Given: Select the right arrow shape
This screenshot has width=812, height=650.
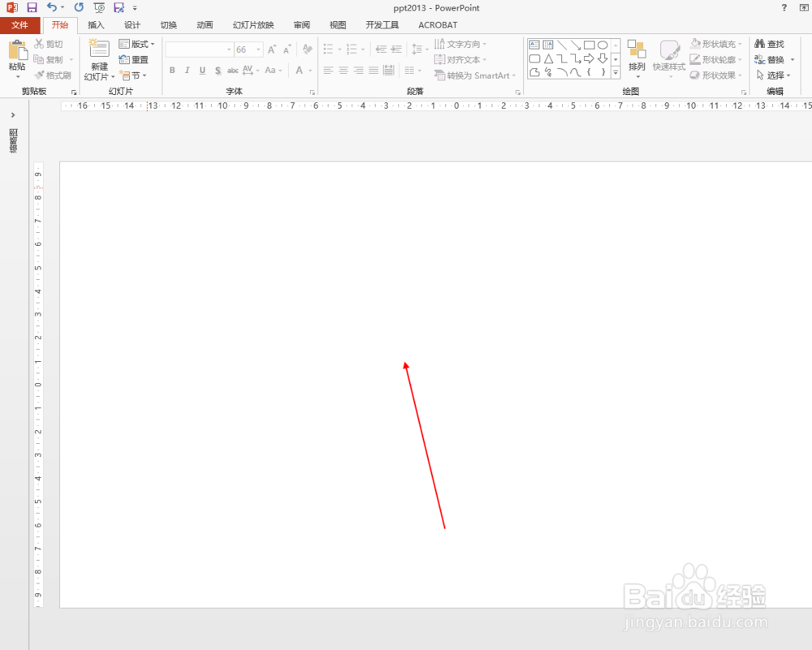Looking at the screenshot, I should pyautogui.click(x=589, y=58).
